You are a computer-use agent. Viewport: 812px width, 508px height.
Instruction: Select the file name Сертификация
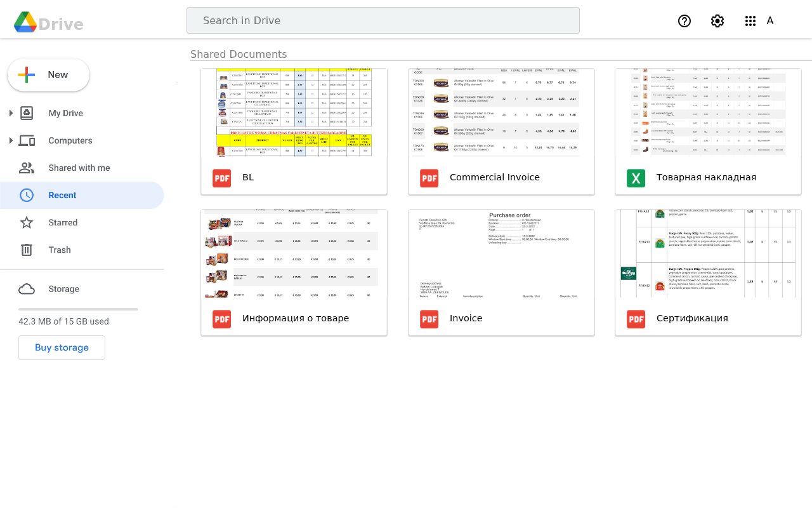coord(692,318)
